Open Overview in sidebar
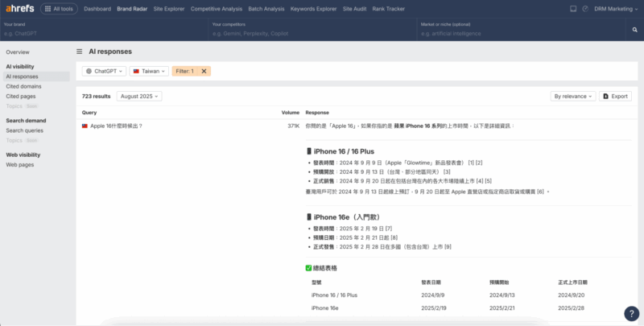Viewport: 644px width, 326px height. click(18, 52)
